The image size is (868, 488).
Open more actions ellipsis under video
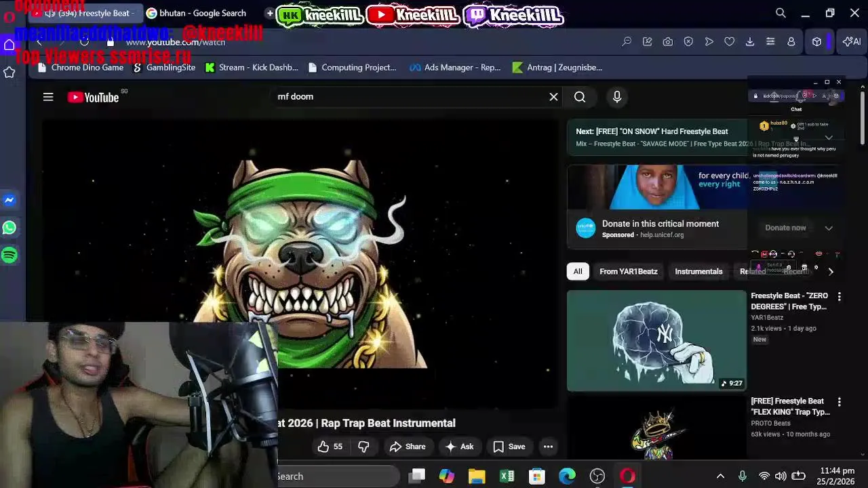pyautogui.click(x=548, y=447)
